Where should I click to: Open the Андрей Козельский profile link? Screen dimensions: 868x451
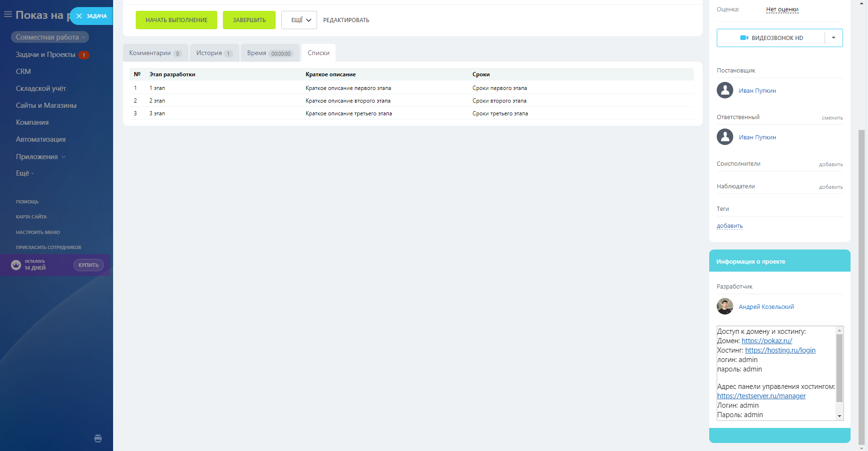tap(766, 307)
